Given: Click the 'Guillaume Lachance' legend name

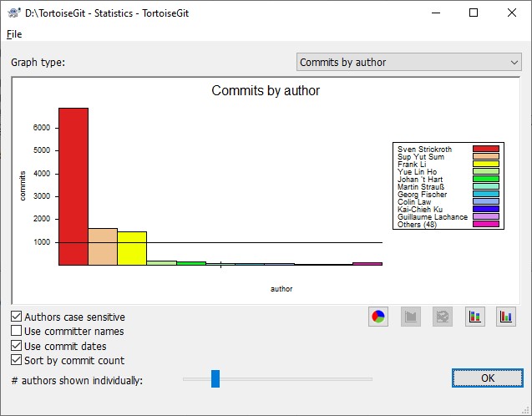Looking at the screenshot, I should click(x=433, y=217).
